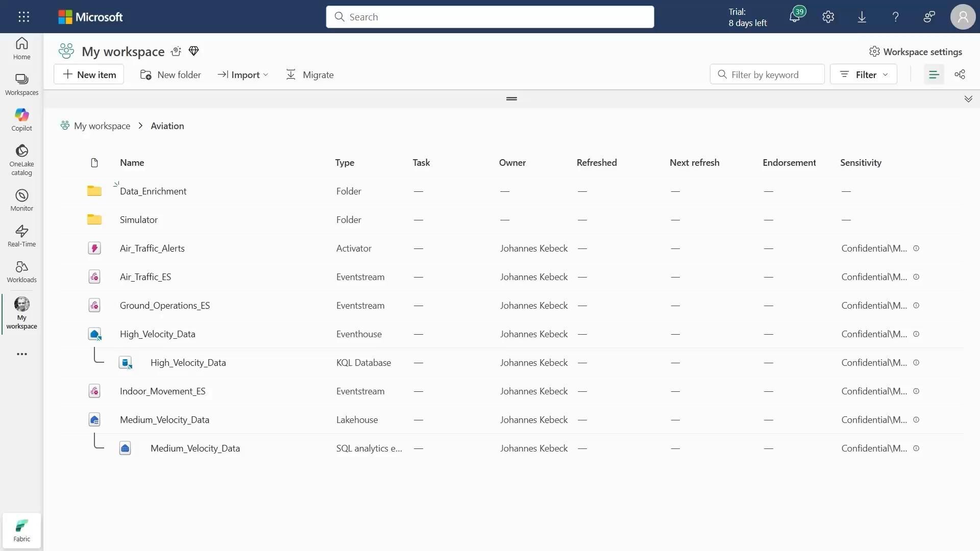
Task: Open the app launcher grid
Action: [x=23, y=17]
